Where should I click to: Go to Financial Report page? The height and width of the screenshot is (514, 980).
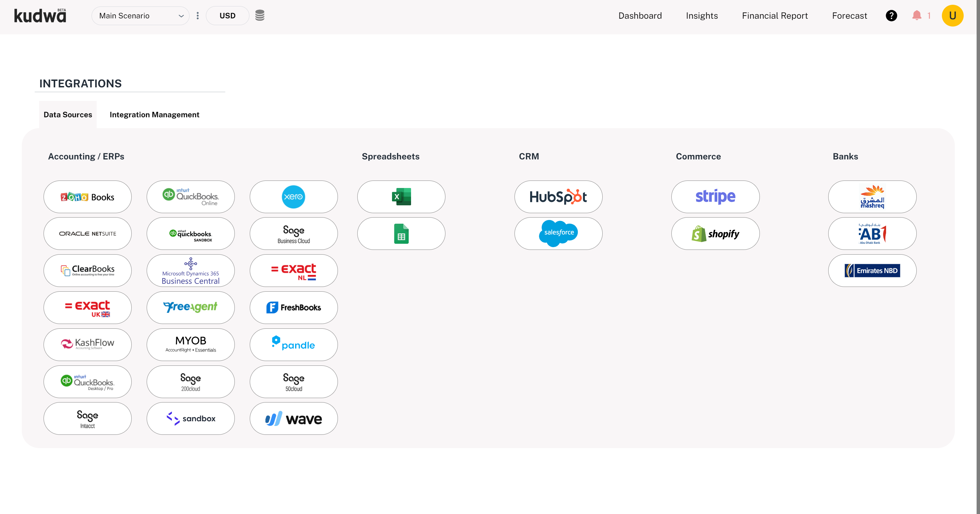[x=774, y=16]
